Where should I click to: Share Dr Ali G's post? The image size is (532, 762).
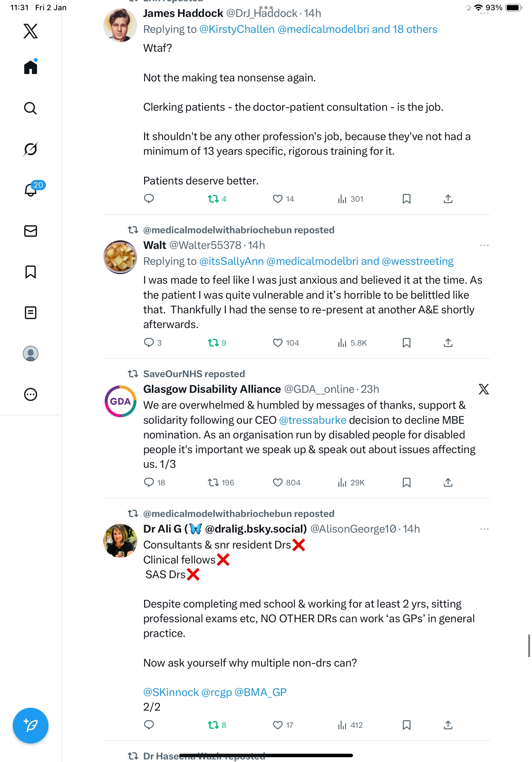click(x=448, y=725)
